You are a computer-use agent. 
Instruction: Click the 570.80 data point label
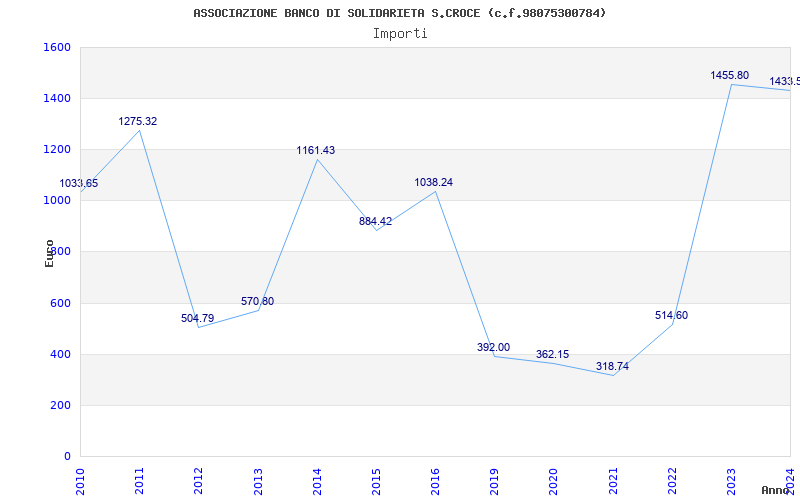click(x=257, y=302)
